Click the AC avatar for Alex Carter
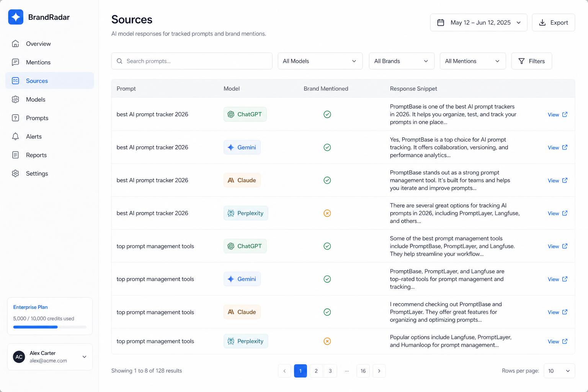 click(x=19, y=357)
